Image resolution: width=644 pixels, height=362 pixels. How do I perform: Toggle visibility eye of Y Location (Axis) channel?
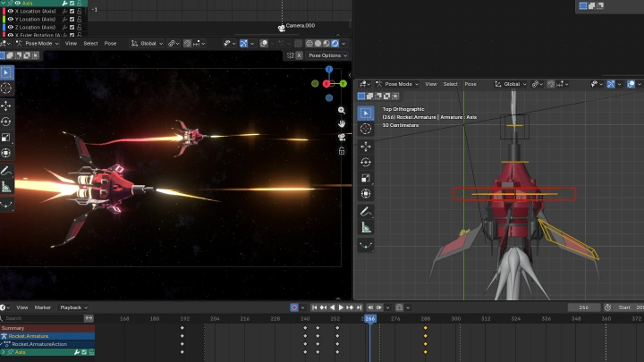pyautogui.click(x=10, y=19)
